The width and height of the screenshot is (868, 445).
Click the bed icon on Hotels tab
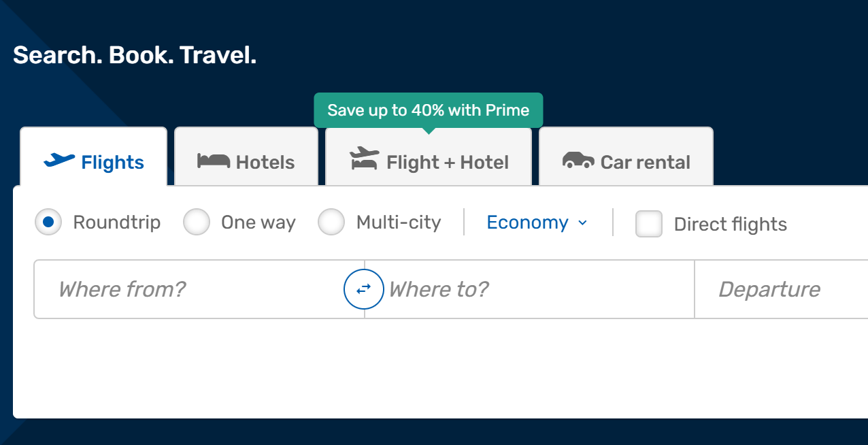click(x=214, y=161)
